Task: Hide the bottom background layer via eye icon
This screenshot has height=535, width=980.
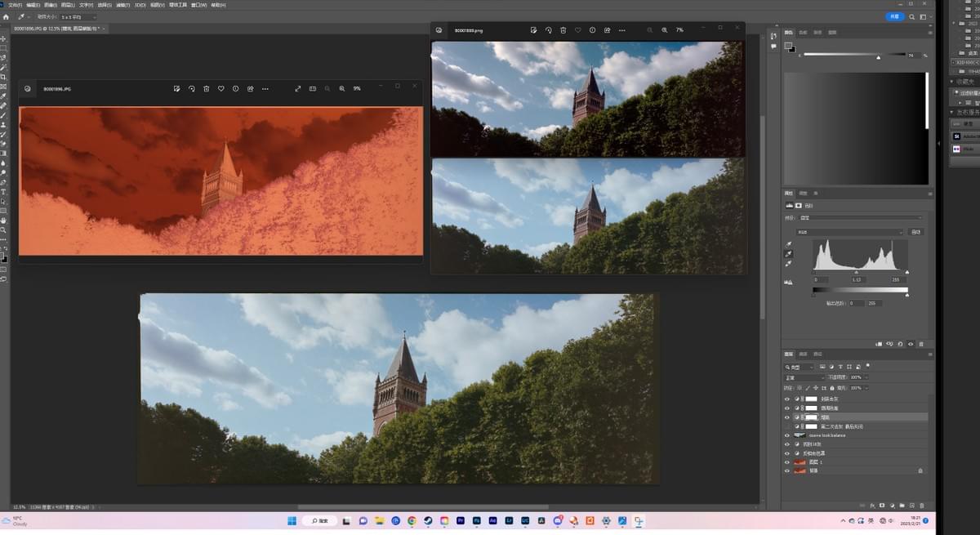Action: (787, 470)
